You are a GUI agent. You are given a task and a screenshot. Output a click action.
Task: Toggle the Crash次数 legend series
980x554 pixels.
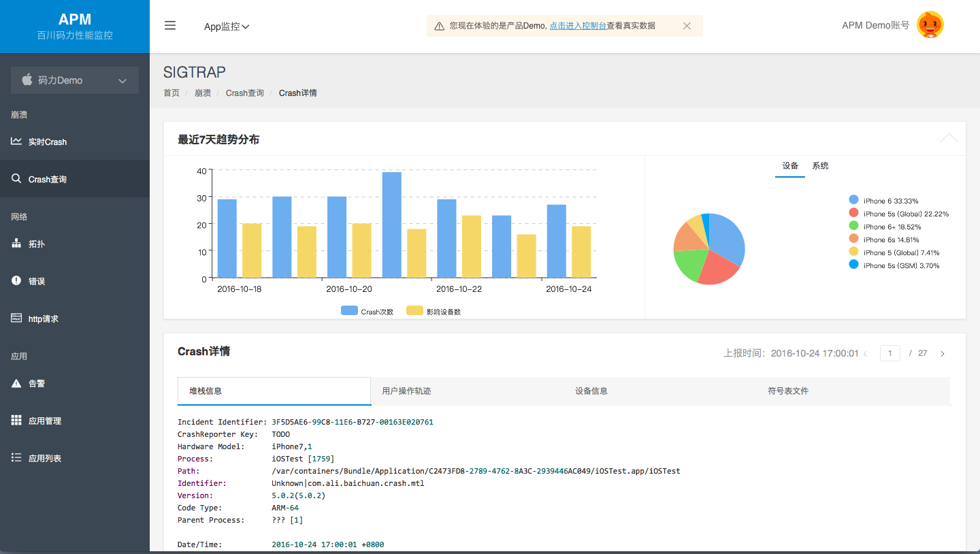367,311
